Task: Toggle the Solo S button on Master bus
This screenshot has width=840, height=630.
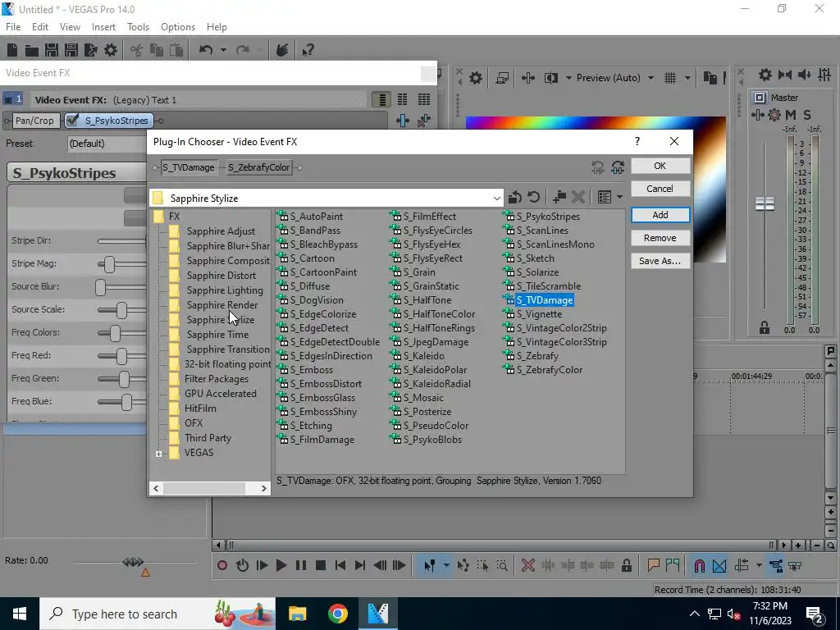Action: coord(807,115)
